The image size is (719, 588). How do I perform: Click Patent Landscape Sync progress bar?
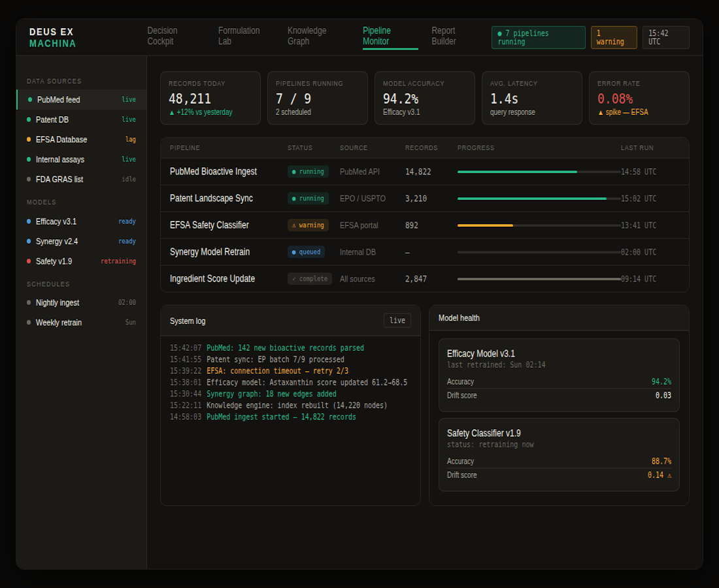pyautogui.click(x=539, y=199)
